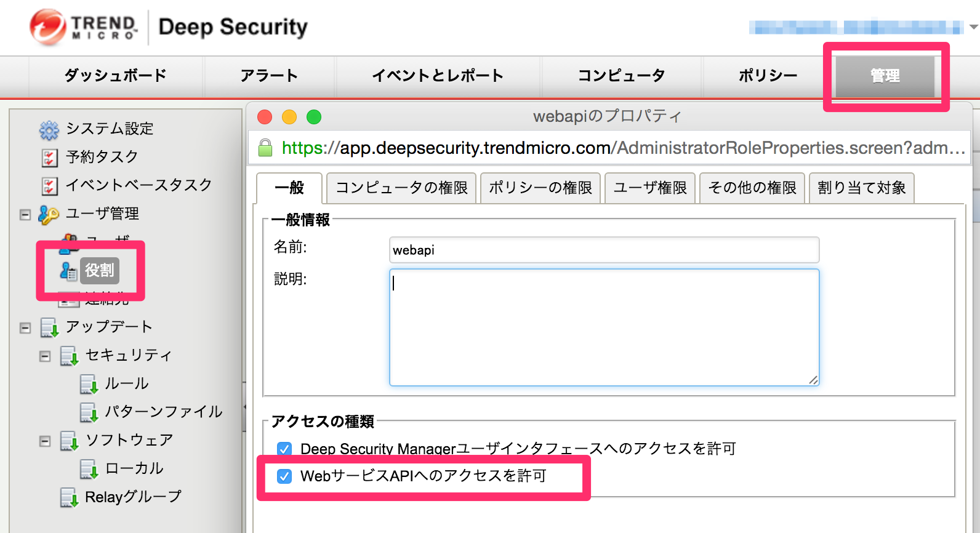The height and width of the screenshot is (533, 980).
Task: Select ローカル in the sidebar
Action: pos(134,468)
